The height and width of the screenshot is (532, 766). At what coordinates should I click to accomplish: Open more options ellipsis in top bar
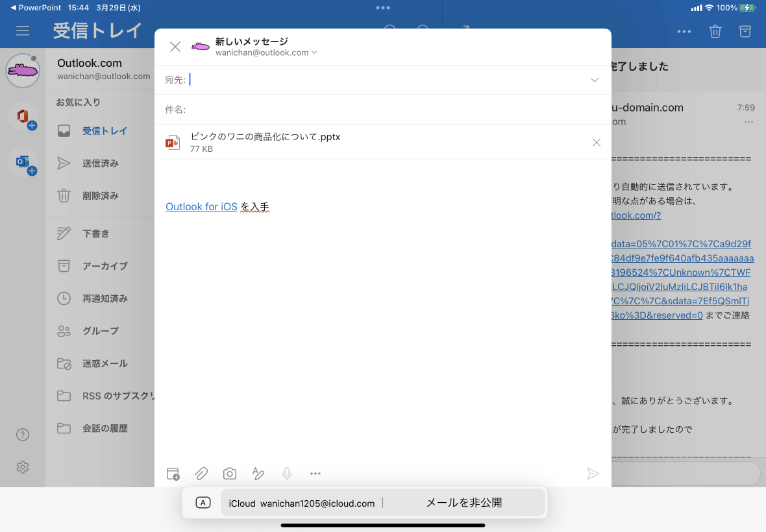pyautogui.click(x=684, y=31)
